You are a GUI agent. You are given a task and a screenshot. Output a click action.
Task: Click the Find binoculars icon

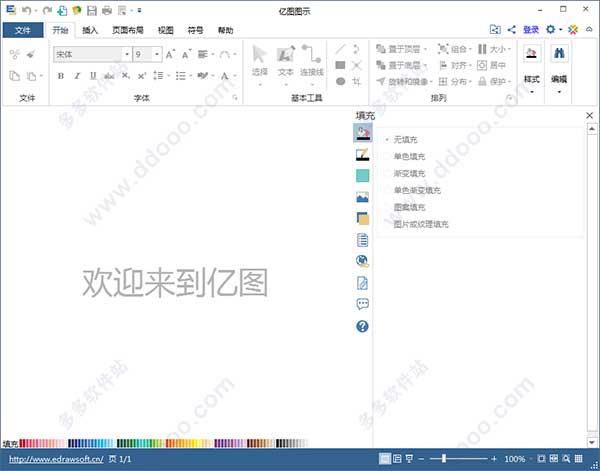(x=559, y=53)
